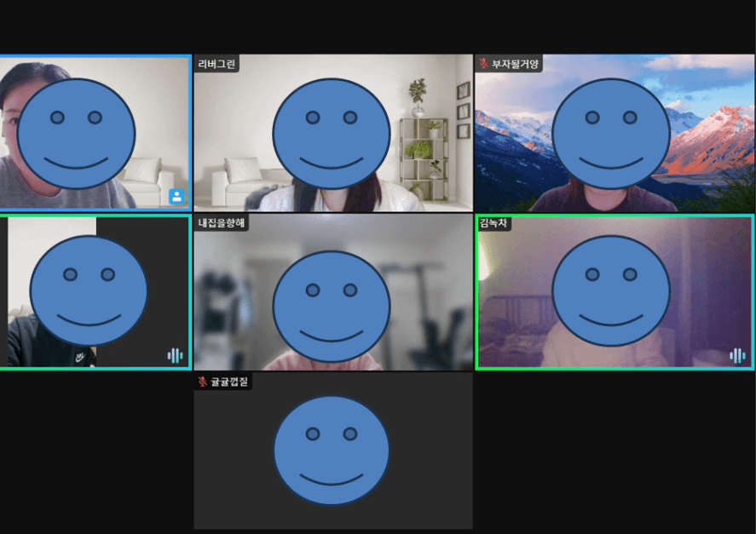756x534 pixels.
Task: Click the audio level icon in 김녹차's tile
Action: [x=737, y=355]
